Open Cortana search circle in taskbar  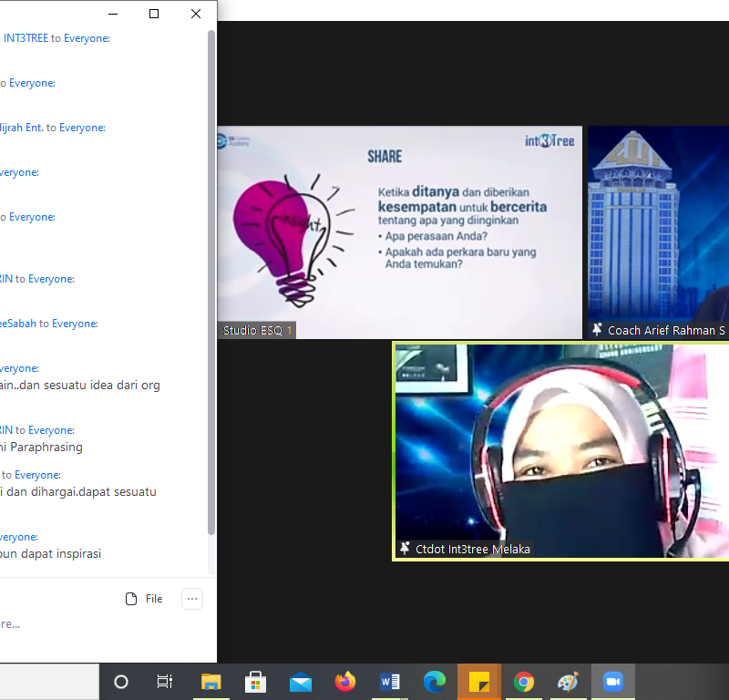tap(121, 682)
